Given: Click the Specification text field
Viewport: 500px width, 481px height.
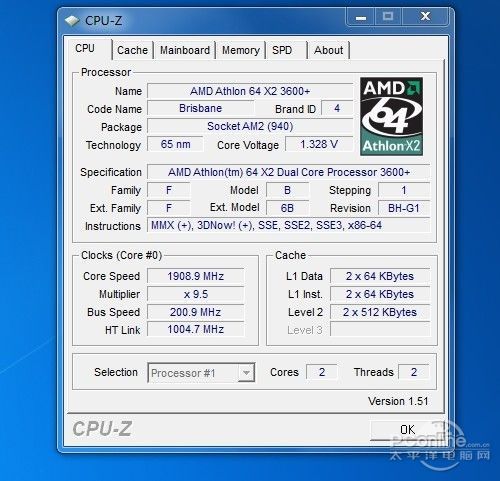Looking at the screenshot, I should [x=289, y=172].
